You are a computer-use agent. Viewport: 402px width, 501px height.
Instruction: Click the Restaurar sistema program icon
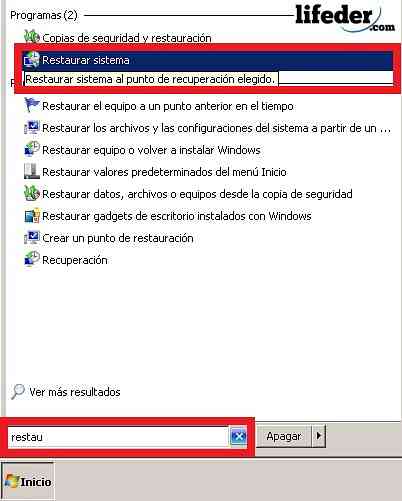coord(32,60)
